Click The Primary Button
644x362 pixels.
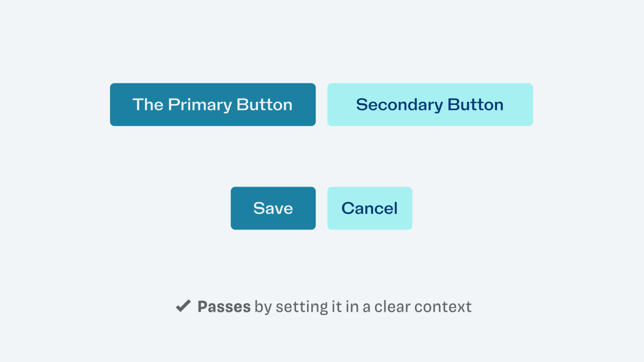click(x=213, y=104)
